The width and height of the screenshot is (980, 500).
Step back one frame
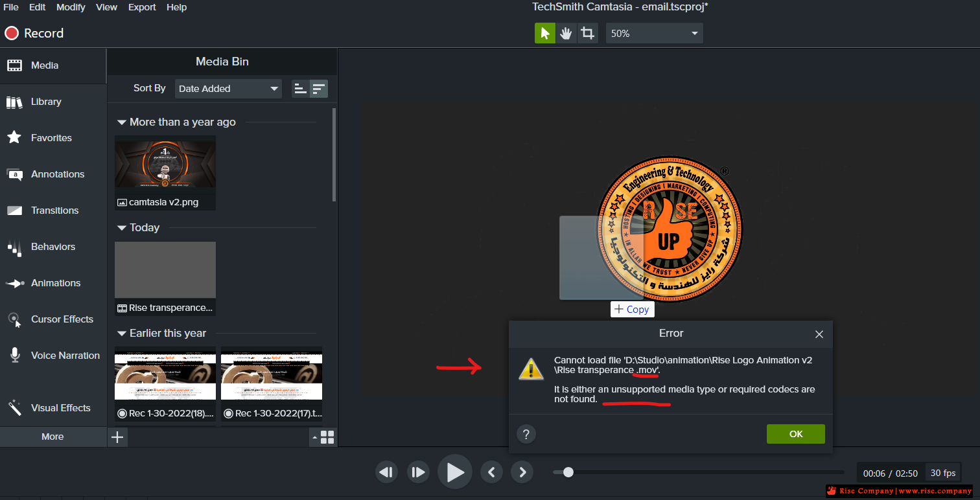click(x=387, y=472)
